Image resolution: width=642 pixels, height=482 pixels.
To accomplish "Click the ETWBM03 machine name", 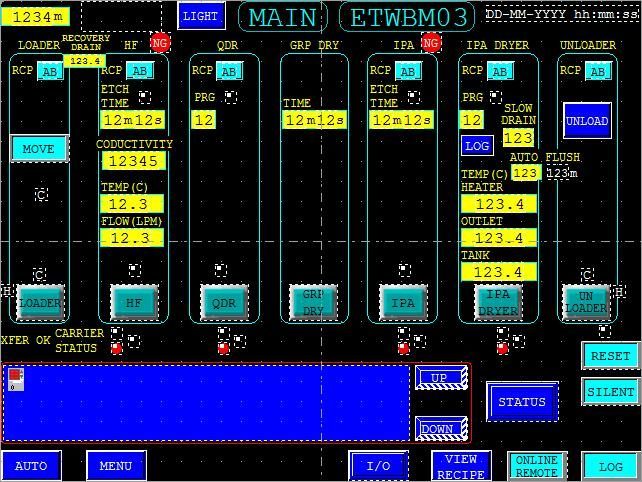I will (x=408, y=17).
